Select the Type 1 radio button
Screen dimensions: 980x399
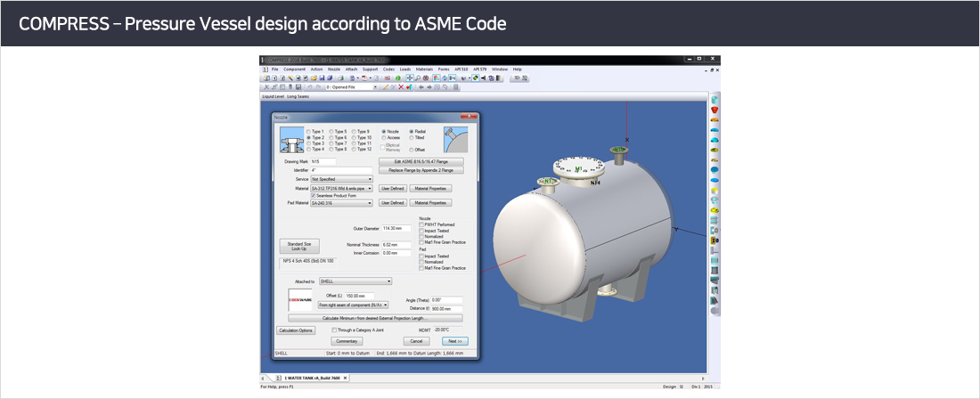(308, 132)
